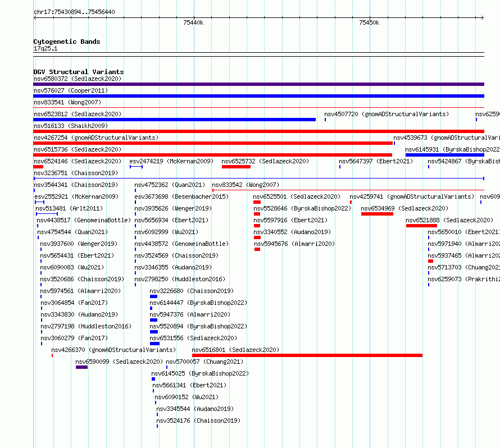Select nsv4267254 (gnomADStructuralVariants) label
The image size is (500, 448).
(96, 138)
